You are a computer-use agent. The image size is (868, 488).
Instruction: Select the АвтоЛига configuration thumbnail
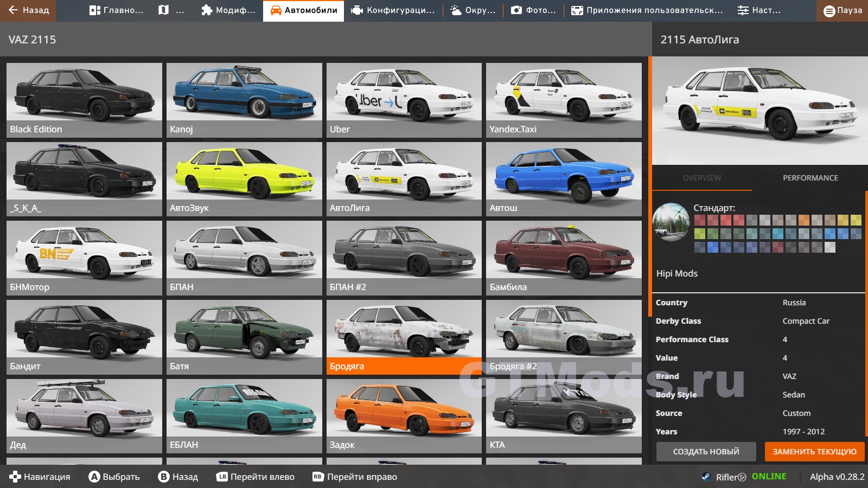click(404, 179)
